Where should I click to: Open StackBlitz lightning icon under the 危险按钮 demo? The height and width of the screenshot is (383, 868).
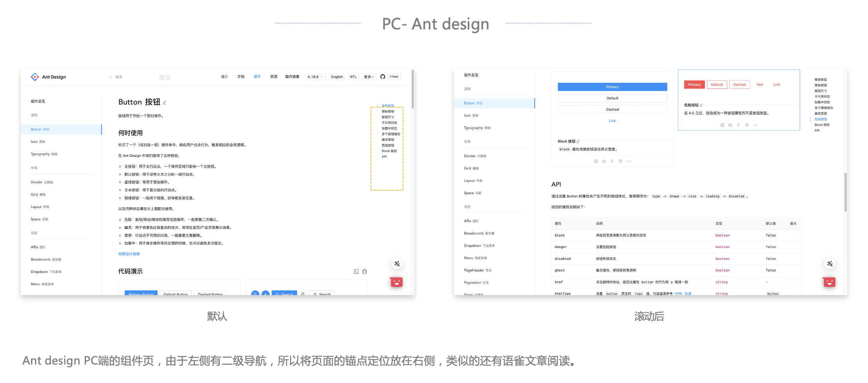[738, 125]
